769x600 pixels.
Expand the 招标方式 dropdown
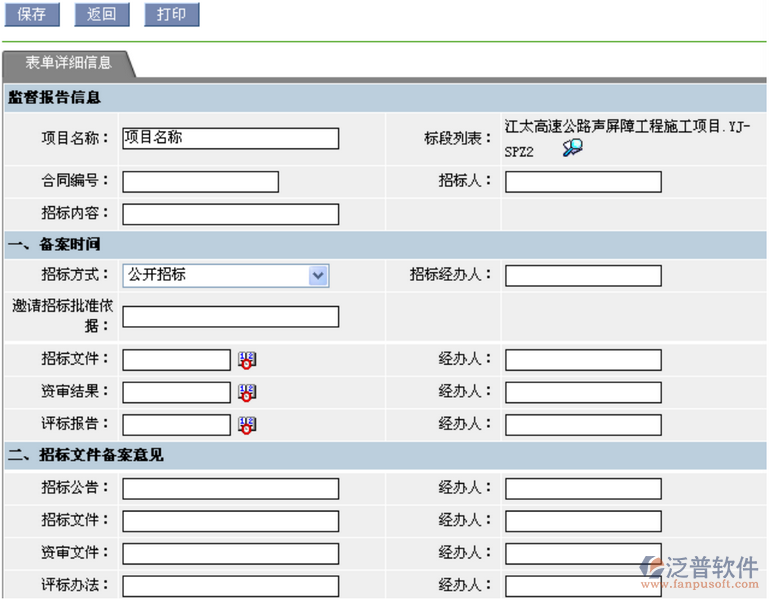pyautogui.click(x=318, y=275)
